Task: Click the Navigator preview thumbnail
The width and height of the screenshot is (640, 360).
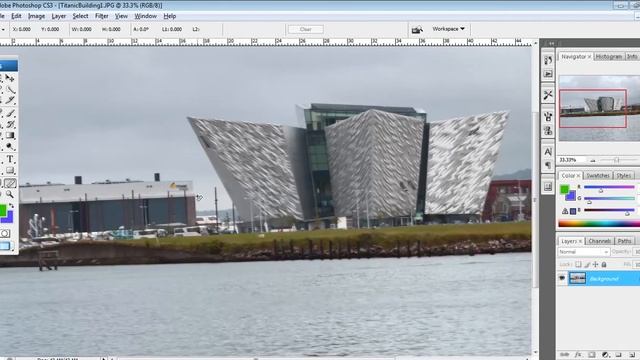Action: (x=599, y=109)
